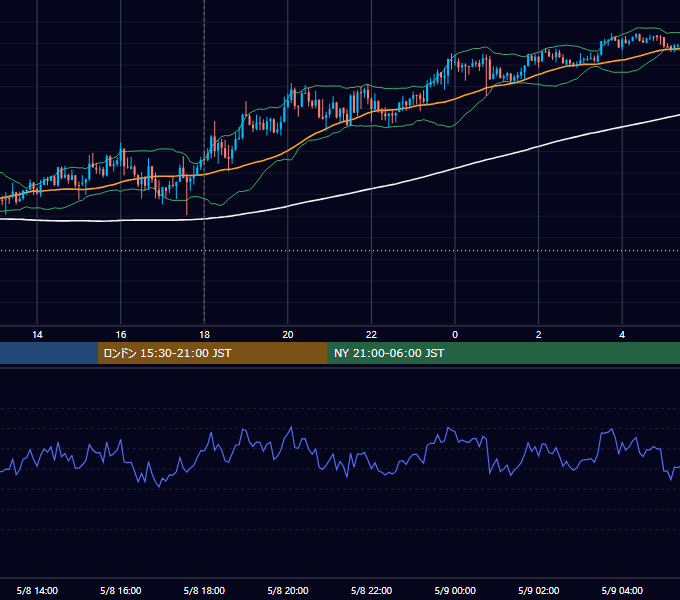Image resolution: width=680 pixels, height=600 pixels.
Task: Click the 5/9 00:00 timestamp label
Action: [455, 590]
